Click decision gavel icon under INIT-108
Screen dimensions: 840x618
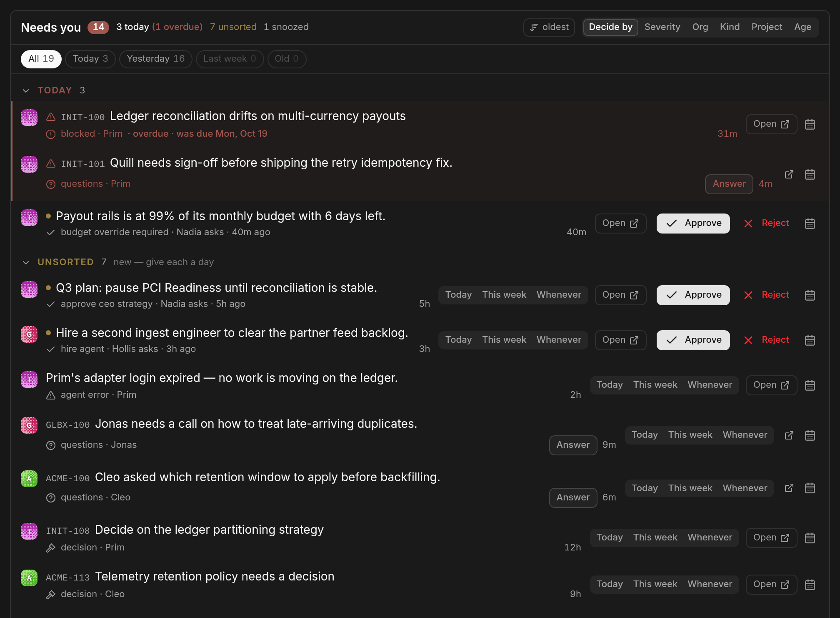51,548
